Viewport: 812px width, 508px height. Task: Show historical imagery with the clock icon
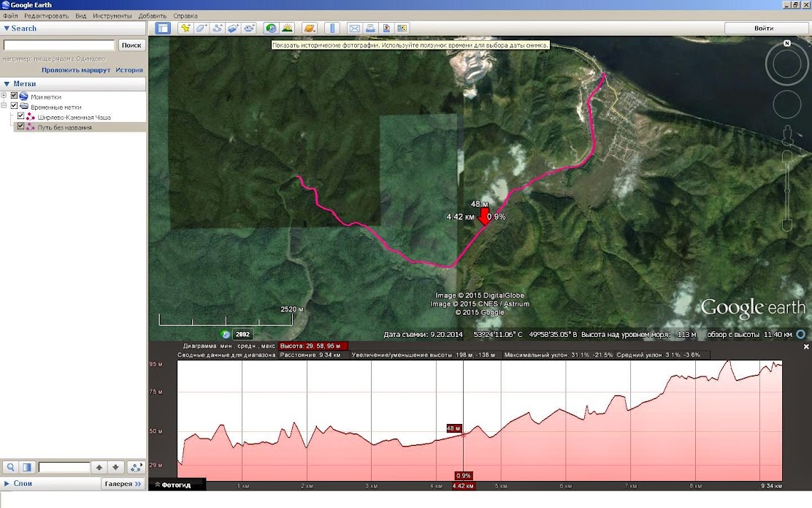pos(271,29)
